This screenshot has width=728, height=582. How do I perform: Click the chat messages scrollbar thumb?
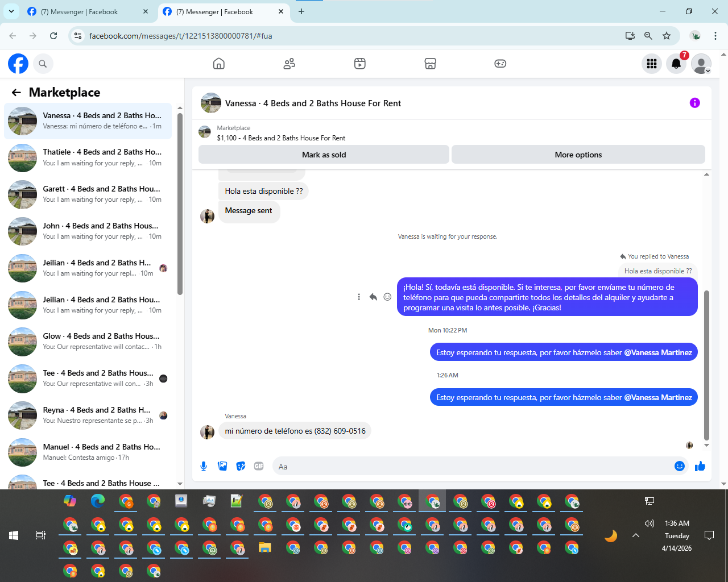coord(706,365)
